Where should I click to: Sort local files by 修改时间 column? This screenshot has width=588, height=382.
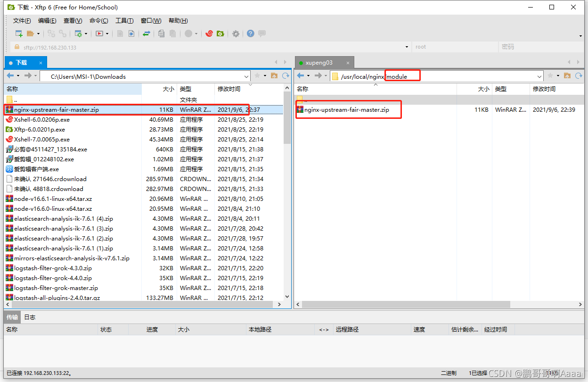[x=249, y=89]
